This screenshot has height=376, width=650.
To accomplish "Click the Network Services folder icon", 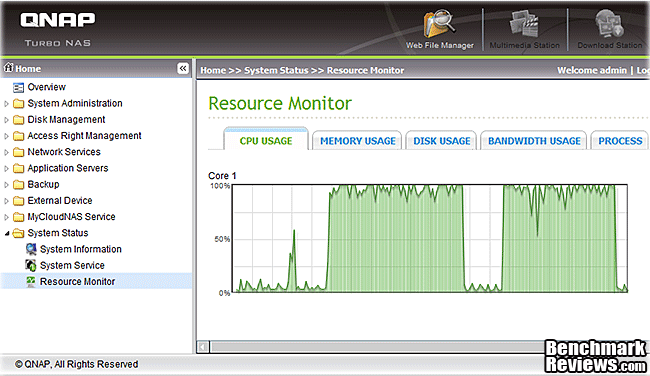I will 18,152.
